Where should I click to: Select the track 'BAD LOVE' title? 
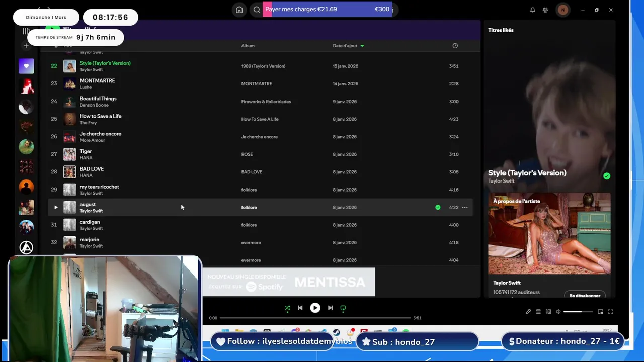click(92, 169)
